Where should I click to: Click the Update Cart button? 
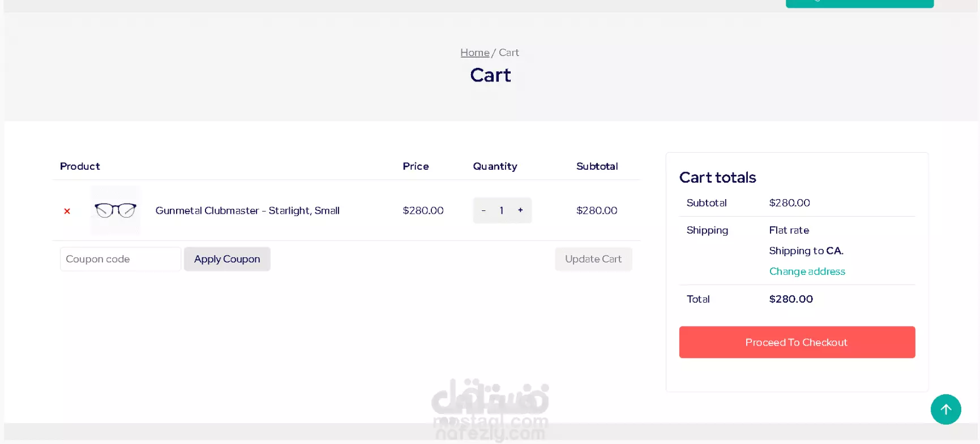click(593, 259)
